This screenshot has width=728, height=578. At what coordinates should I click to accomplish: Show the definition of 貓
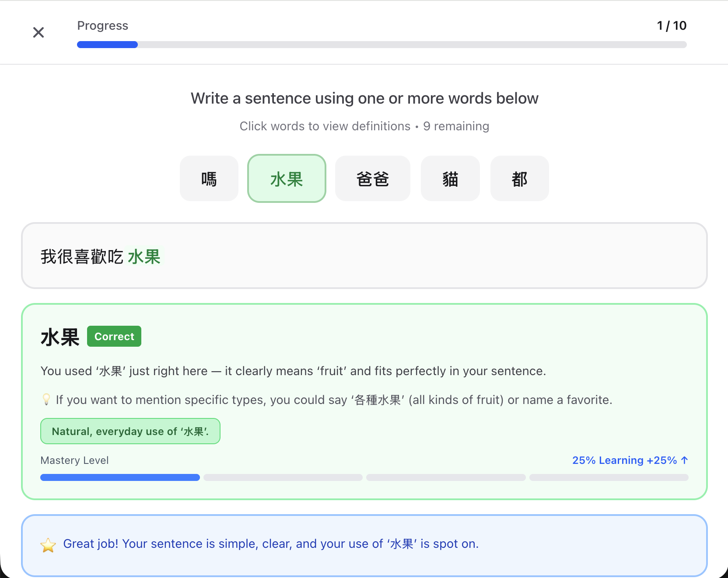(450, 179)
